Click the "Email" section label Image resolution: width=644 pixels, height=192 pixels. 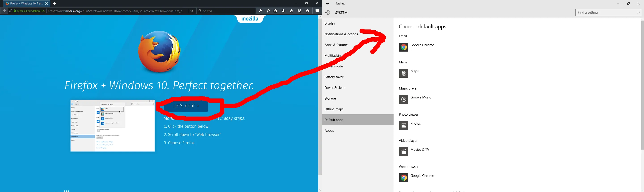(403, 36)
